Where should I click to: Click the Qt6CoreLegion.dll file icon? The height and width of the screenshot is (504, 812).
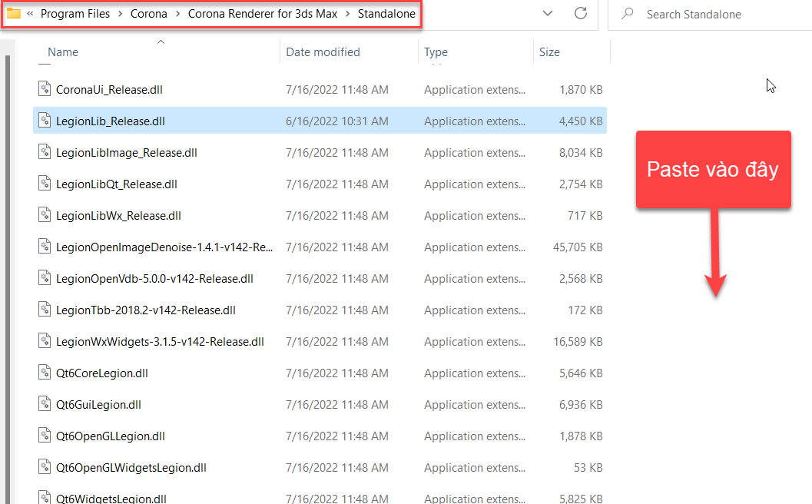[x=44, y=373]
